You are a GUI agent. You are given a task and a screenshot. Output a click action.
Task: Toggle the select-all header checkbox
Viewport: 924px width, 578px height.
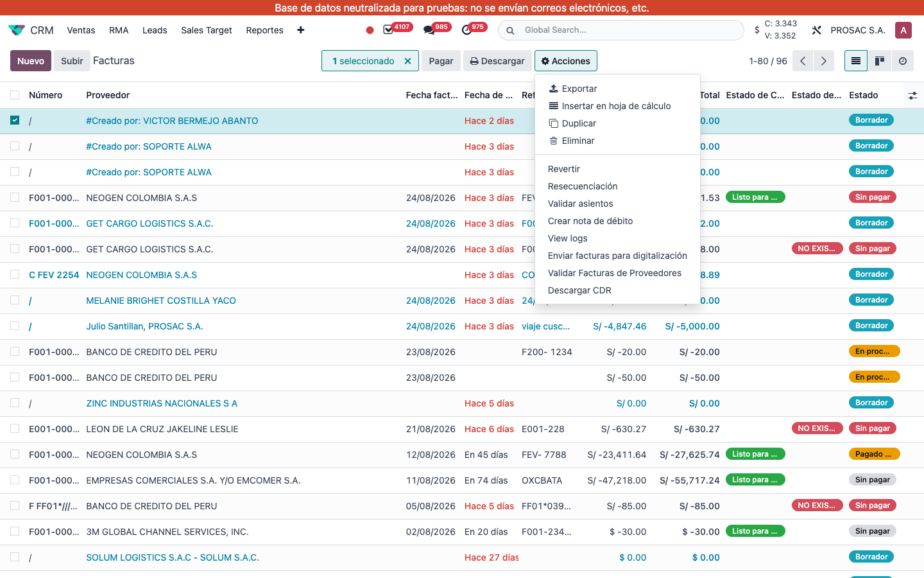(x=15, y=95)
